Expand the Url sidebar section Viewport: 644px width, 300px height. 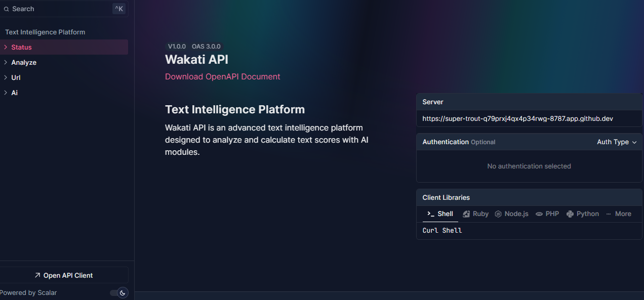(x=16, y=77)
